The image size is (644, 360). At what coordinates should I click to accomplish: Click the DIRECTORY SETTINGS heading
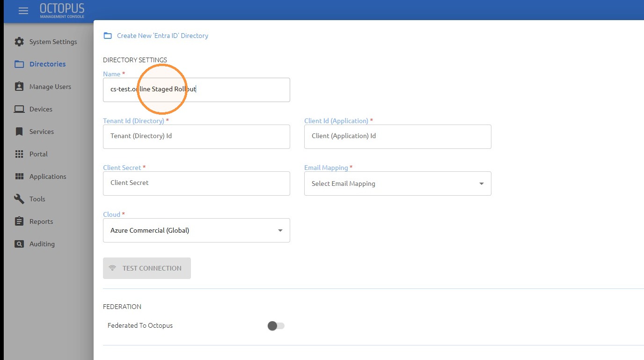(x=135, y=60)
